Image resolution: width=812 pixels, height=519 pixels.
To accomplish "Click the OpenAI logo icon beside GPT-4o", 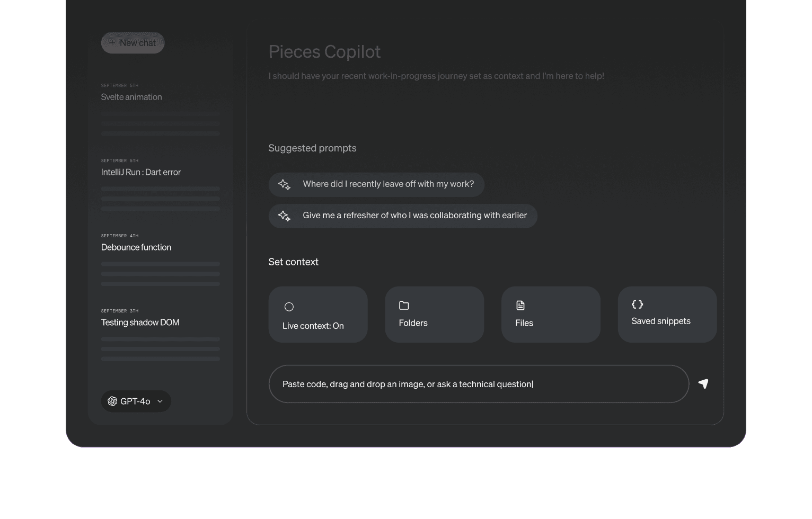I will [112, 401].
